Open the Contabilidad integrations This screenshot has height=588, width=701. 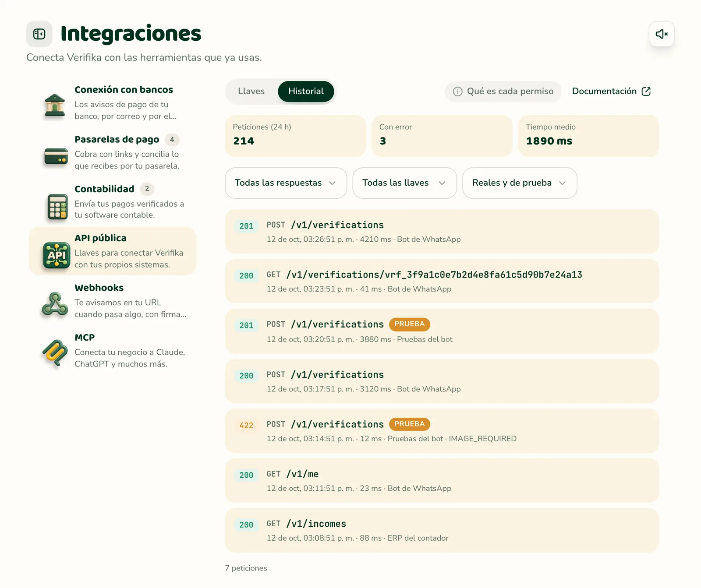113,202
